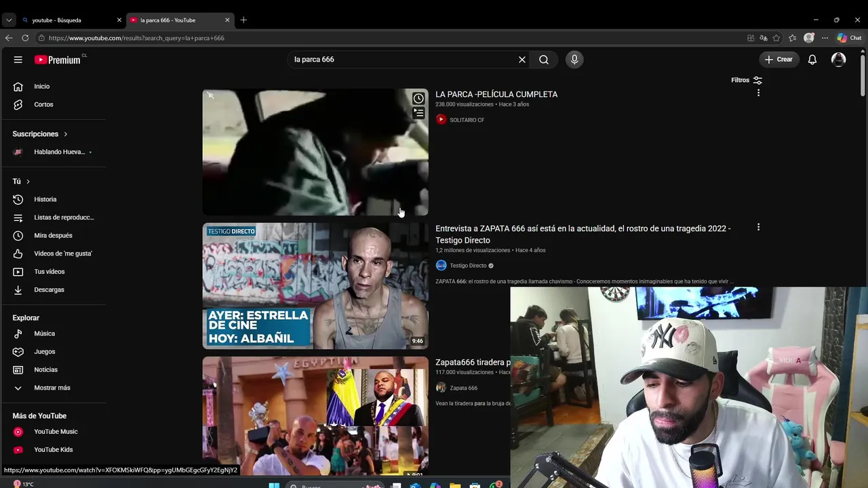Open Testigo Directo channel avatar

point(441,266)
